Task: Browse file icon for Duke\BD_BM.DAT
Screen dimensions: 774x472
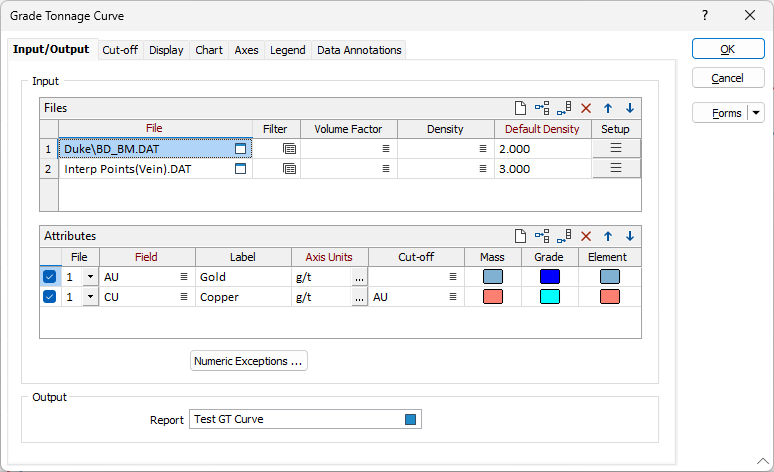Action: pos(240,148)
